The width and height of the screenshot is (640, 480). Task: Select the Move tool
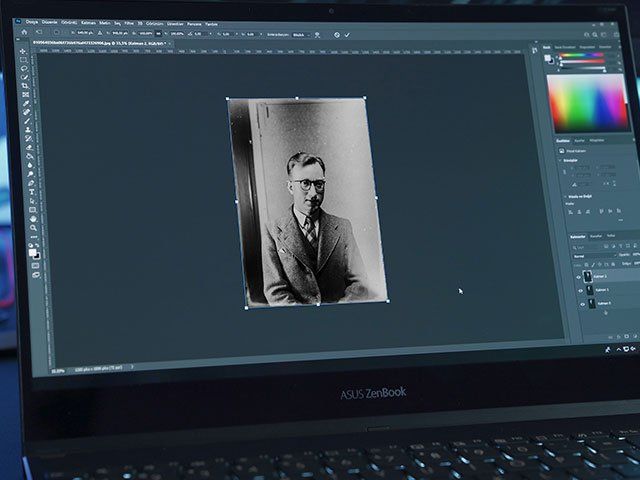(x=22, y=51)
